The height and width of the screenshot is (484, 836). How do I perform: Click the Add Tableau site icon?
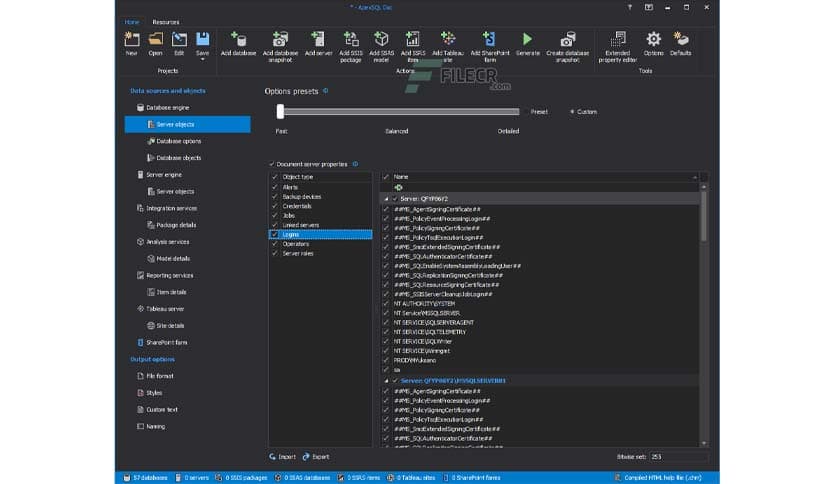tap(448, 39)
